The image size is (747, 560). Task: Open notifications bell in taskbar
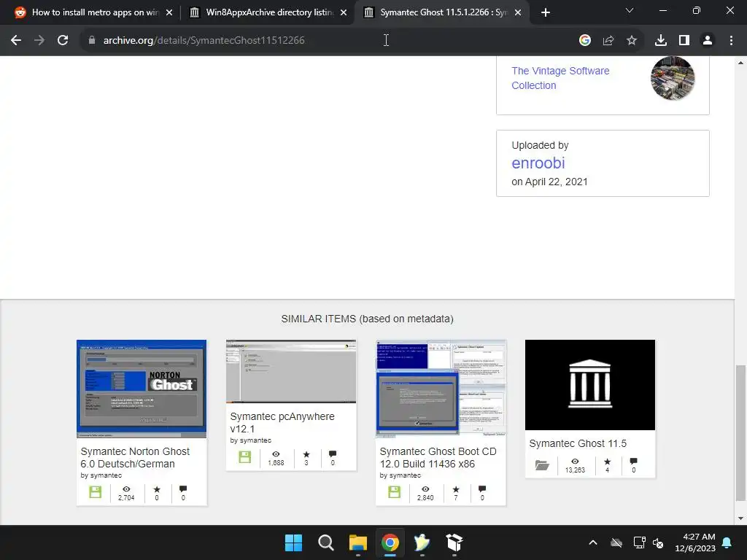[x=727, y=542]
